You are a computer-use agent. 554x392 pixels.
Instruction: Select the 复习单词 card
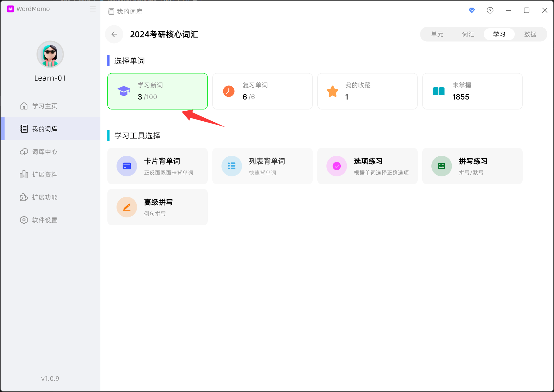coord(262,91)
